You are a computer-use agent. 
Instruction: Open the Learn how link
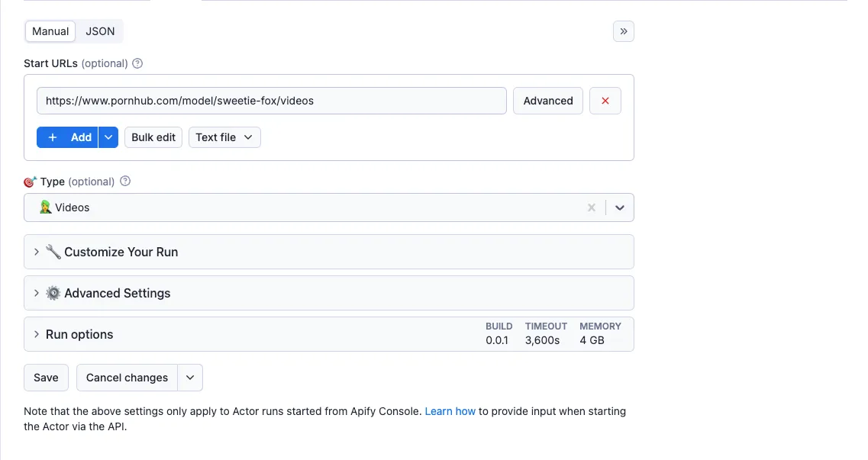450,411
